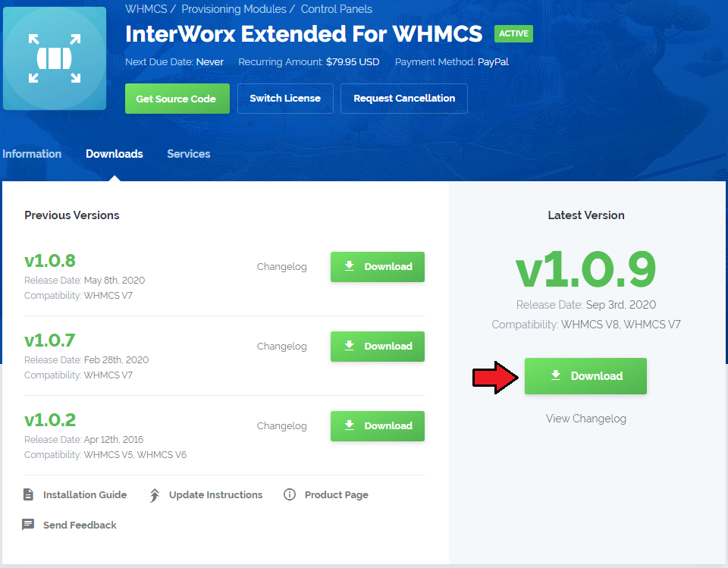Click Release Date Apr 12th, 2016 text

pos(83,439)
